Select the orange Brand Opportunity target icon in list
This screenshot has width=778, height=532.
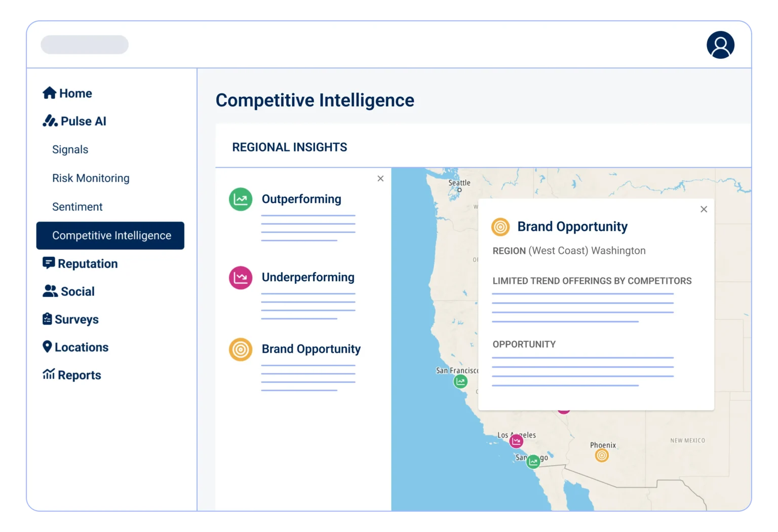(x=241, y=350)
